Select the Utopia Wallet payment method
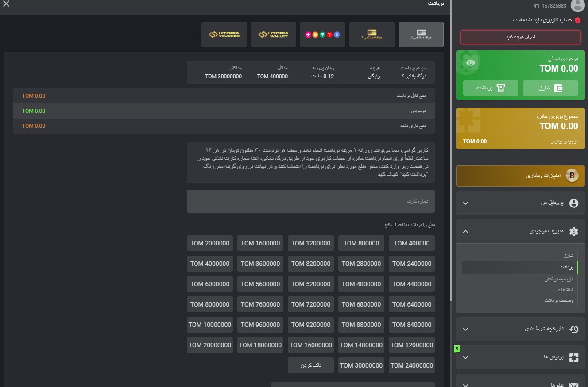This screenshot has width=588, height=387. click(273, 34)
